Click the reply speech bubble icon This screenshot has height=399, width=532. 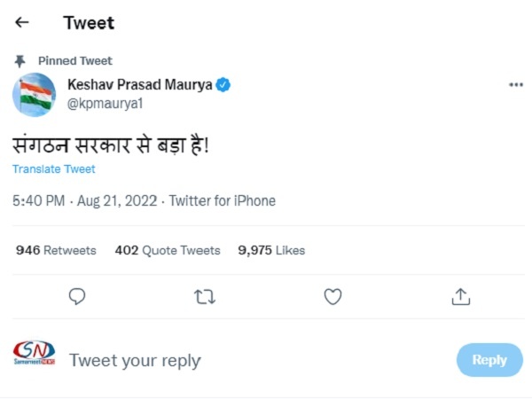(x=77, y=296)
